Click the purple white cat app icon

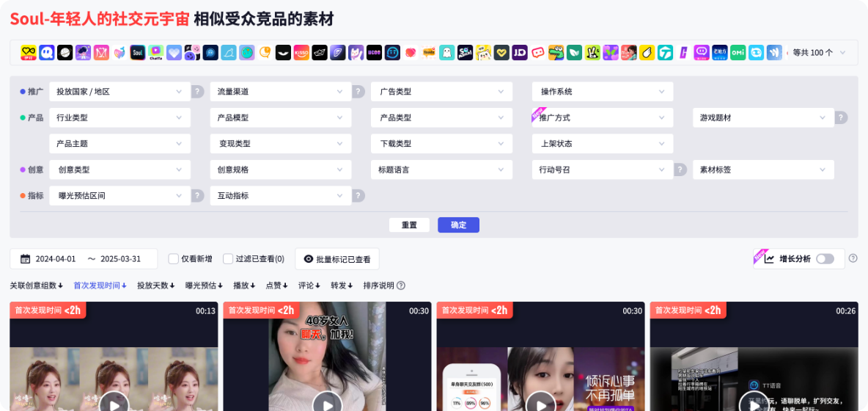(x=356, y=53)
